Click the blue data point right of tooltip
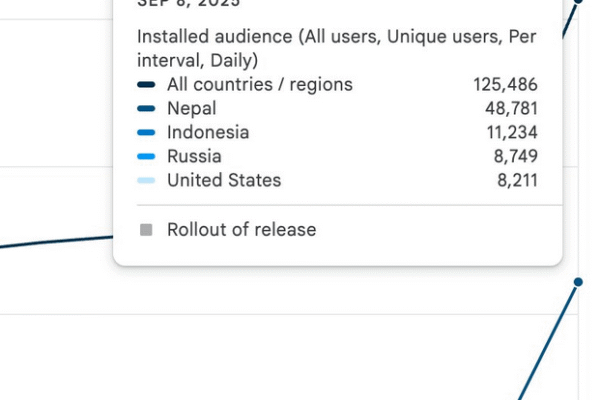Viewport: 600px width, 400px height. (x=578, y=283)
